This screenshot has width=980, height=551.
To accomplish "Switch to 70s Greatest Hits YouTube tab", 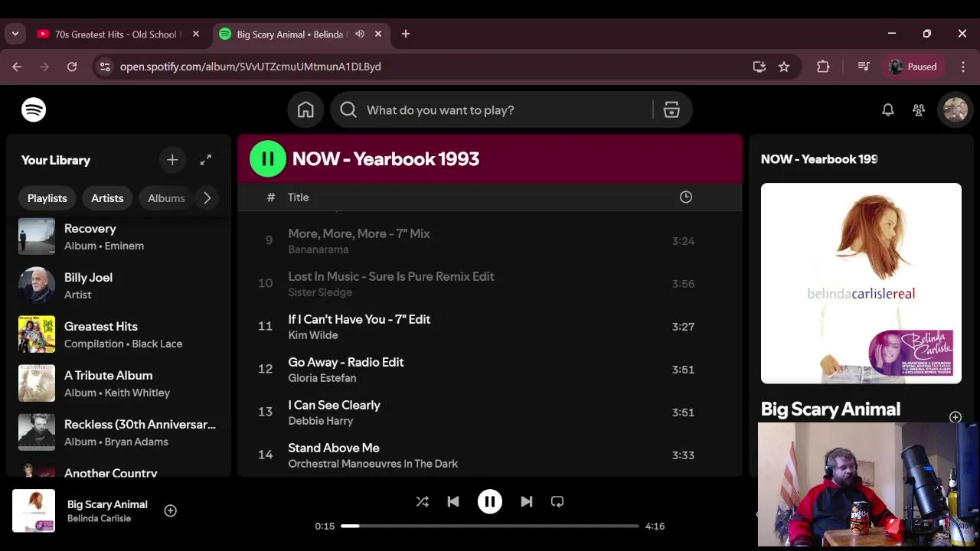I will [117, 34].
